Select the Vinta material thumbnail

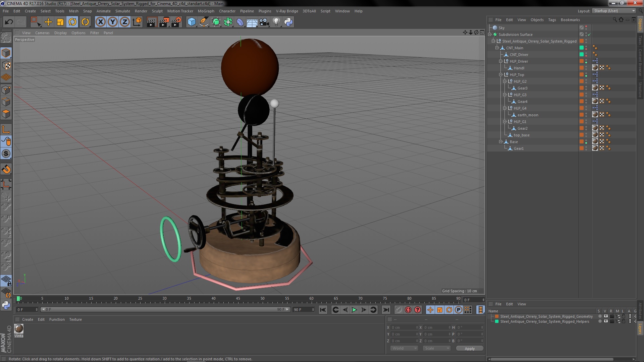tap(19, 329)
